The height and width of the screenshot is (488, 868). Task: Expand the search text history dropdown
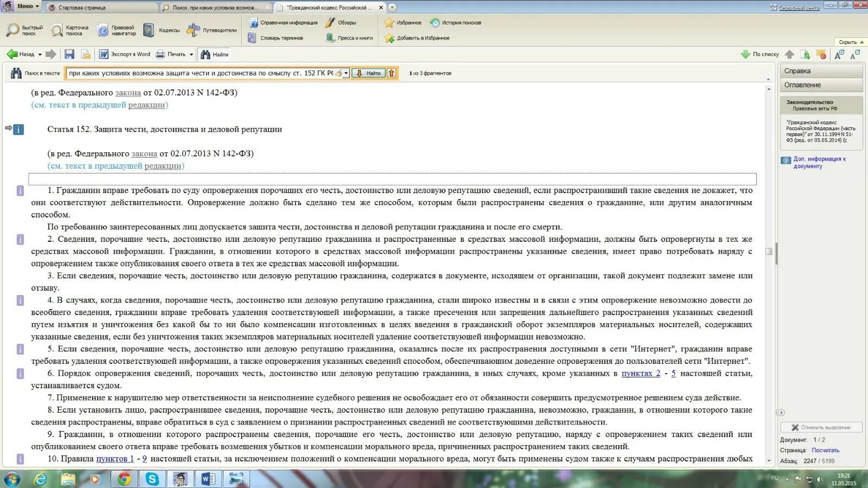346,73
